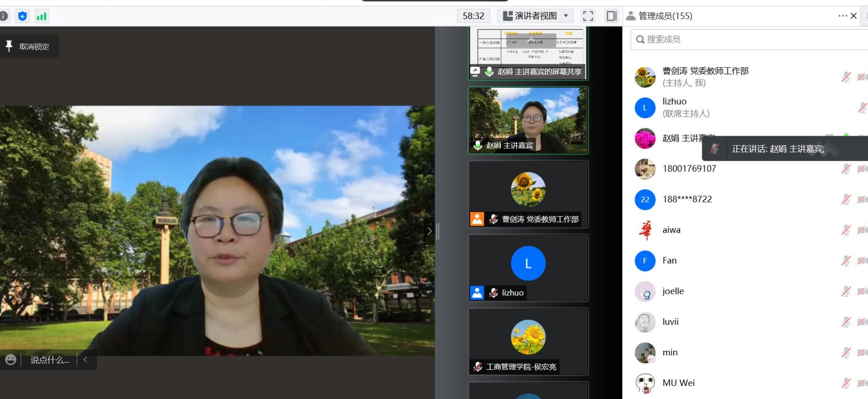Open the 演讲者视图 view dropdown
Image resolution: width=868 pixels, height=399 pixels.
click(535, 16)
